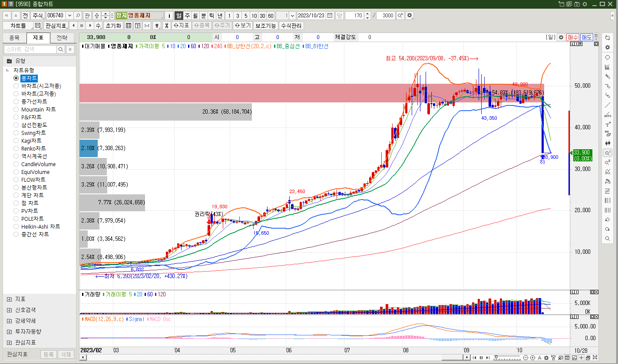The width and height of the screenshot is (618, 364).
Task: Select the 바차트(시고저종) radio option
Action: 16,86
